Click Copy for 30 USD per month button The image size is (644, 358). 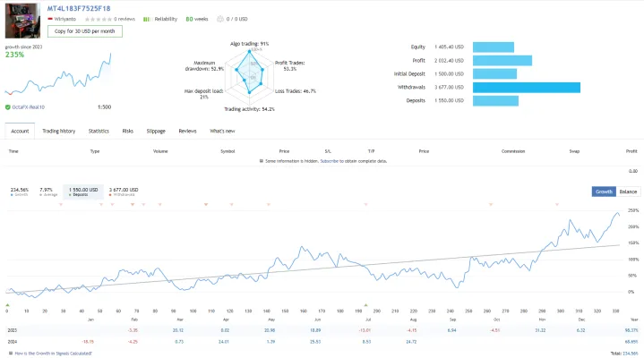coord(84,31)
